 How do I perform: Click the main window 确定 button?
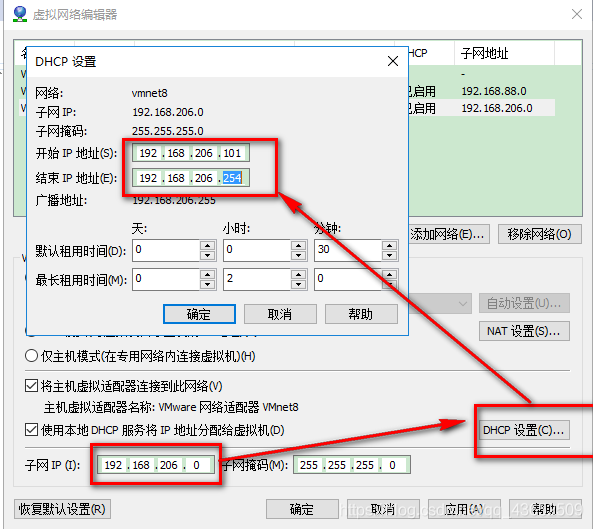click(302, 509)
